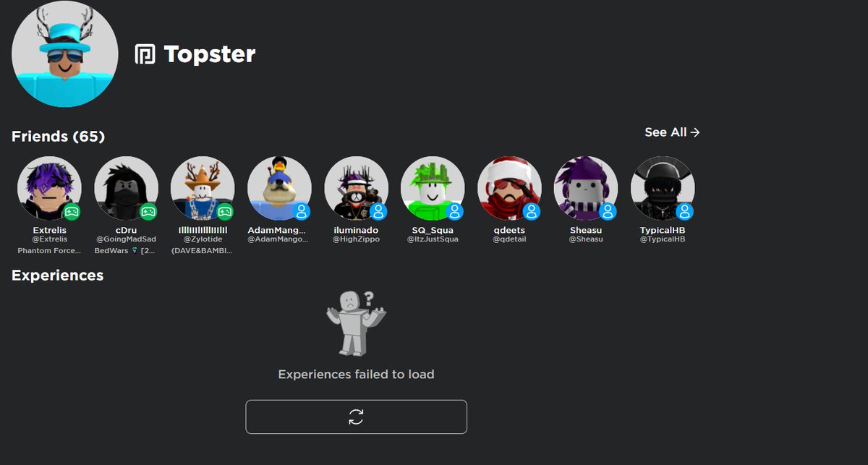Click the BedWars status under cDru

[x=126, y=250]
